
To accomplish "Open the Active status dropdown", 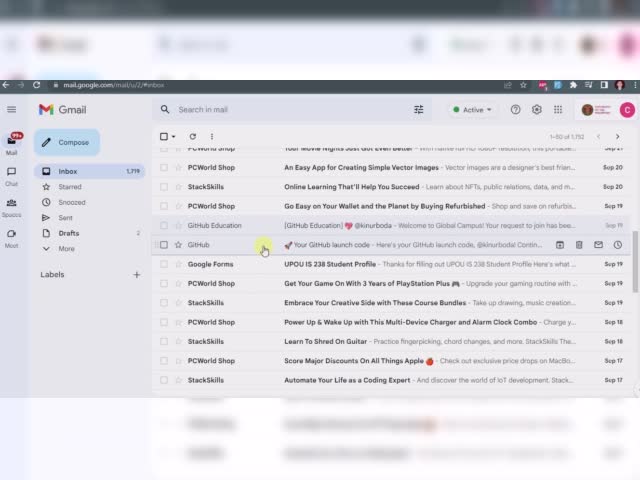I will (472, 109).
